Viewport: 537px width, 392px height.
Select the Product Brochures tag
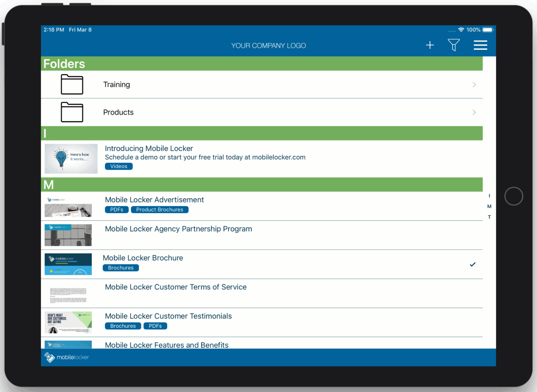[160, 209]
